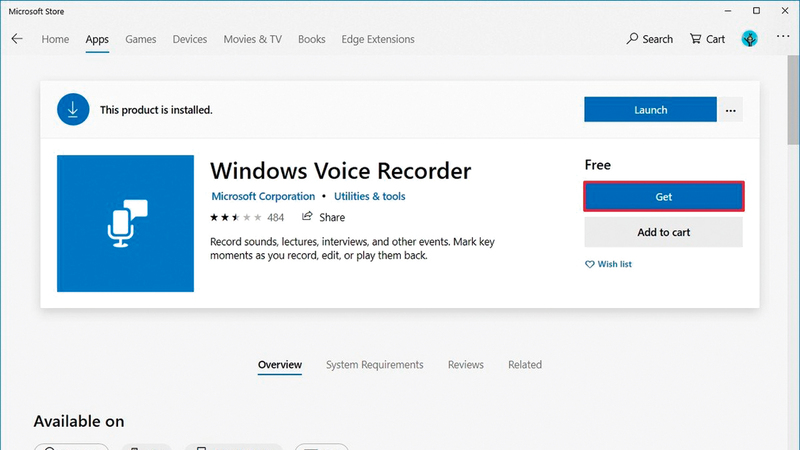Click the Windows Voice Recorder app tile
This screenshot has width=800, height=450.
(125, 223)
